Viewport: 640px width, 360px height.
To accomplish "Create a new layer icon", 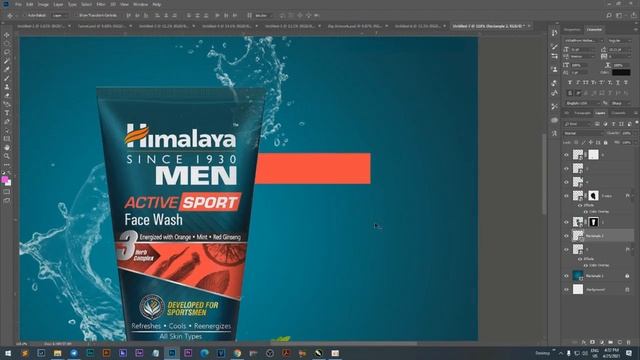I will 620,342.
